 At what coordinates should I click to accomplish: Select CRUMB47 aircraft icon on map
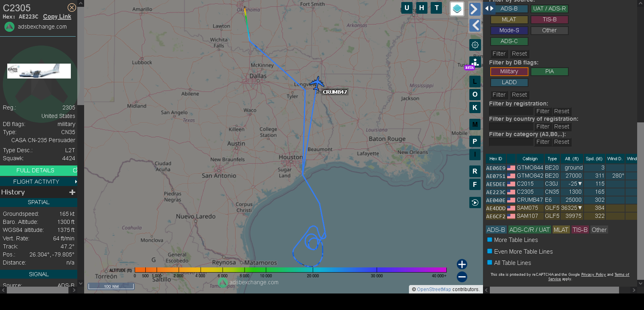317,83
